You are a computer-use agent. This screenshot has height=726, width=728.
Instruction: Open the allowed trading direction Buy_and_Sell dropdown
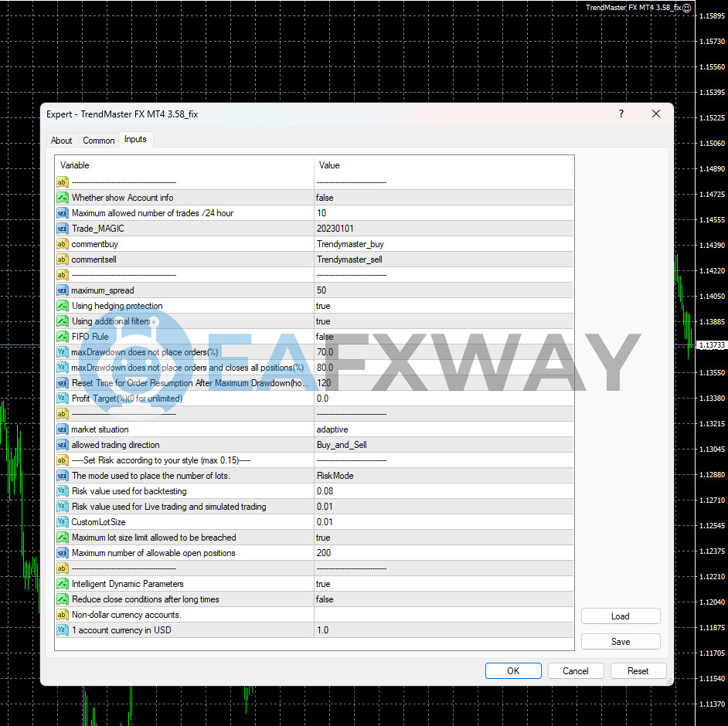(x=444, y=445)
